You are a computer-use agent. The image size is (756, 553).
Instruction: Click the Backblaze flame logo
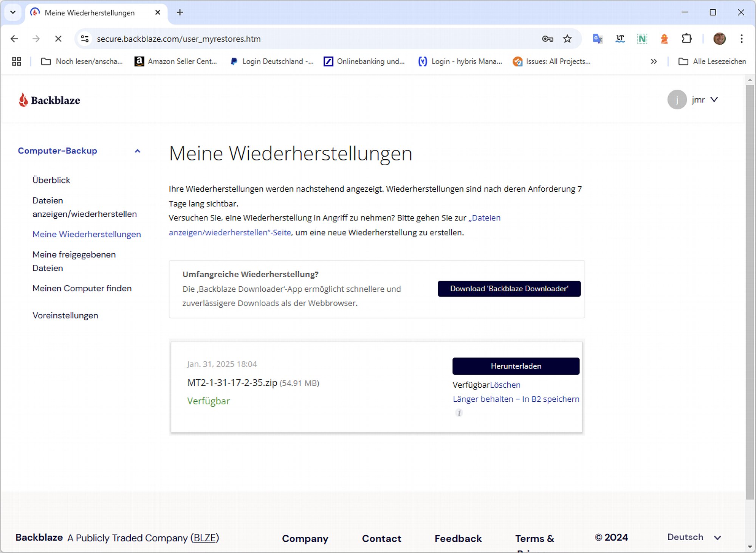[23, 100]
